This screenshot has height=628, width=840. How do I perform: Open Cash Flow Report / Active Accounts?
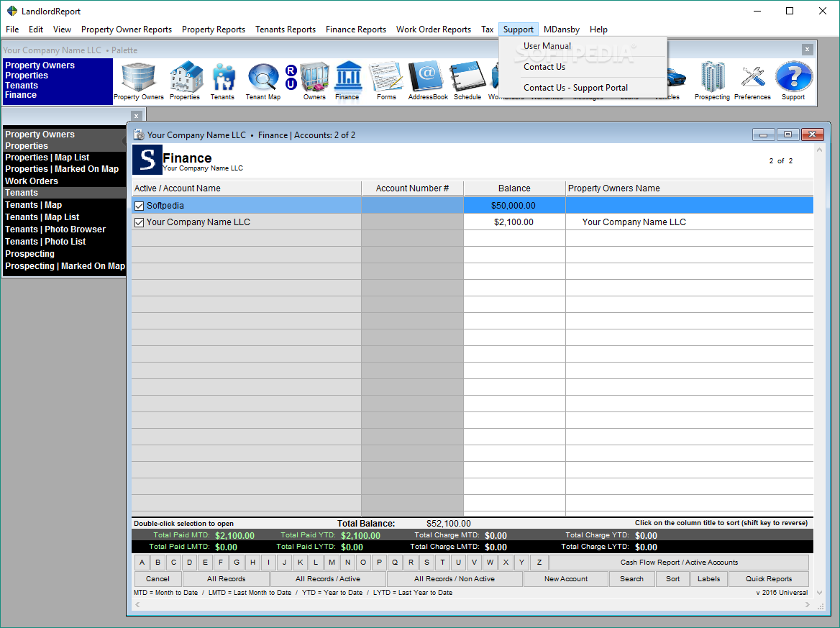tap(680, 562)
